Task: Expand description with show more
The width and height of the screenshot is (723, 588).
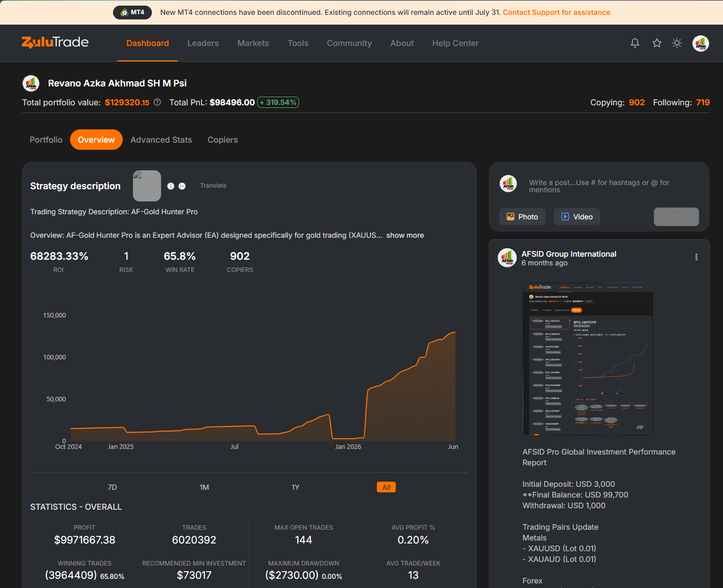Action: [405, 235]
